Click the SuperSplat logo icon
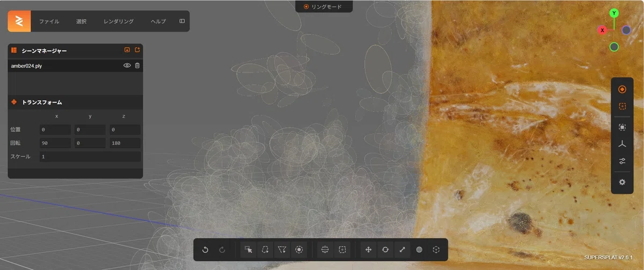Image resolution: width=644 pixels, height=270 pixels. coord(19,21)
